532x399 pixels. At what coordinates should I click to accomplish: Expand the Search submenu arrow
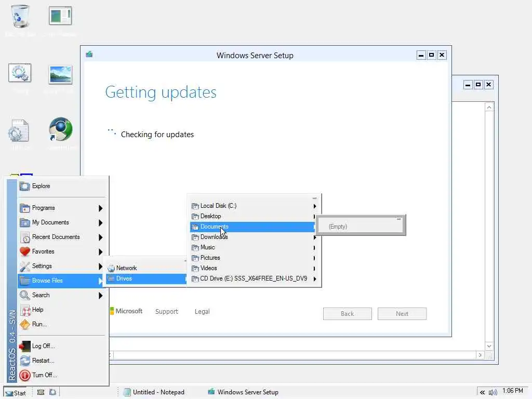tap(100, 296)
